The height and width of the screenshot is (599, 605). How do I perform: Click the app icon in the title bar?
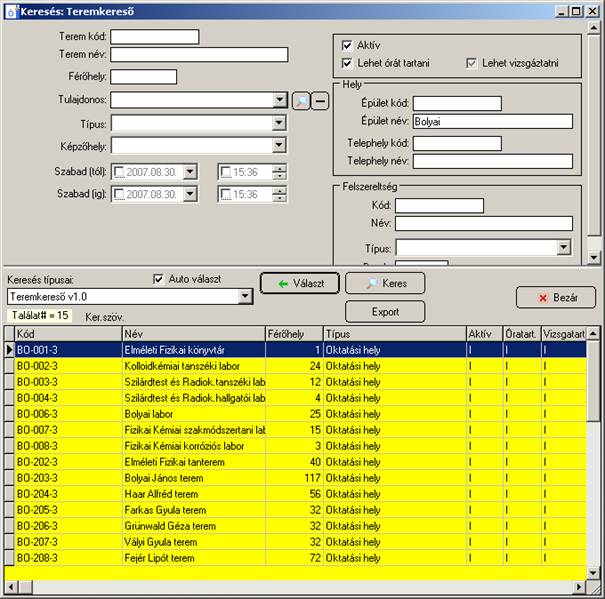(11, 12)
